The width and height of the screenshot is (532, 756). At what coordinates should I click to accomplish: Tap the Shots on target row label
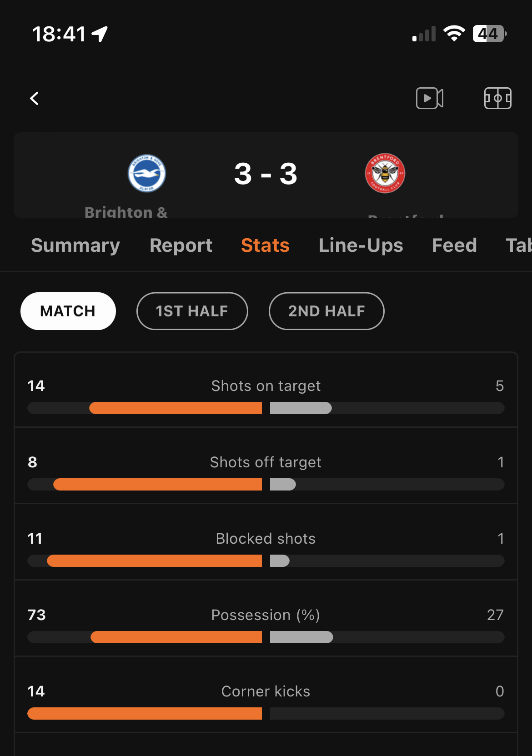(266, 386)
